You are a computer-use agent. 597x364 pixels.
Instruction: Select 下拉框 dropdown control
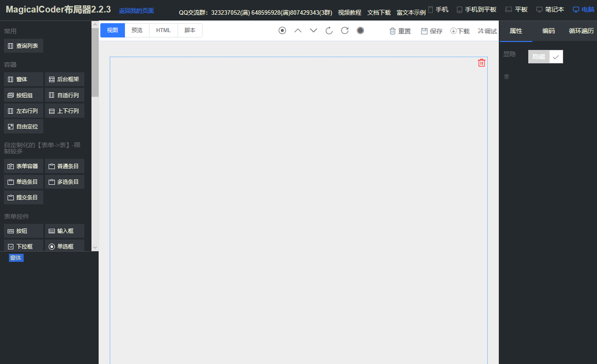tap(24, 245)
